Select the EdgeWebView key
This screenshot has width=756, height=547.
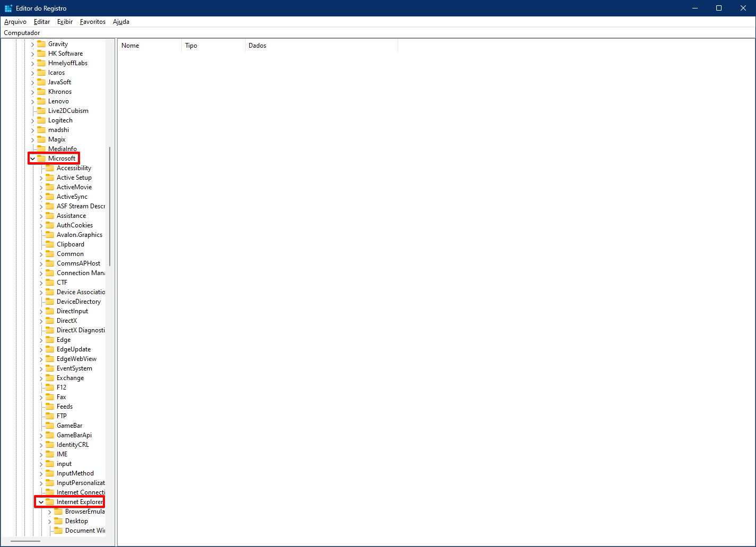click(x=76, y=359)
